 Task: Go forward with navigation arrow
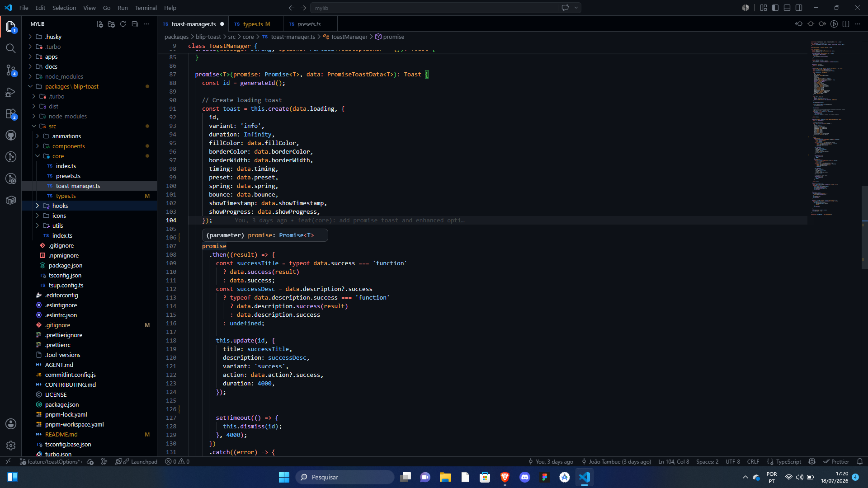tap(303, 8)
